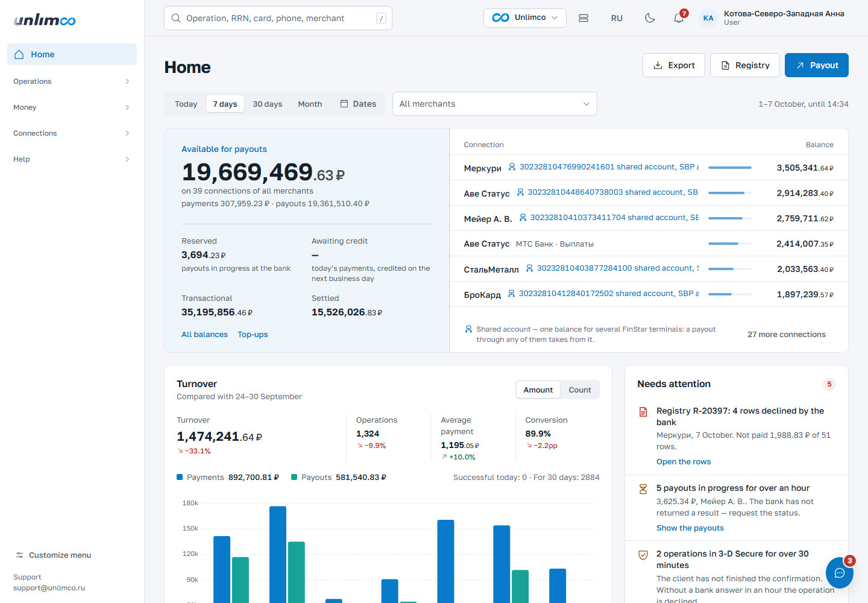
Task: Open the Dates picker
Action: pyautogui.click(x=358, y=104)
